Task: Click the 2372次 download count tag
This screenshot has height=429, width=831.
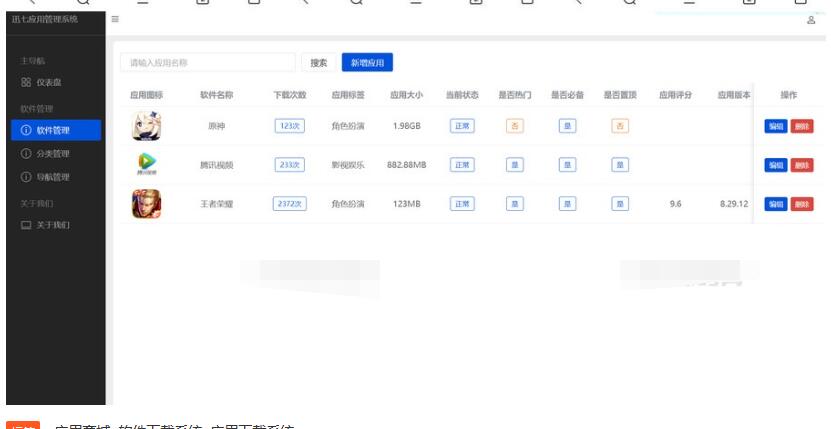Action: pos(289,204)
